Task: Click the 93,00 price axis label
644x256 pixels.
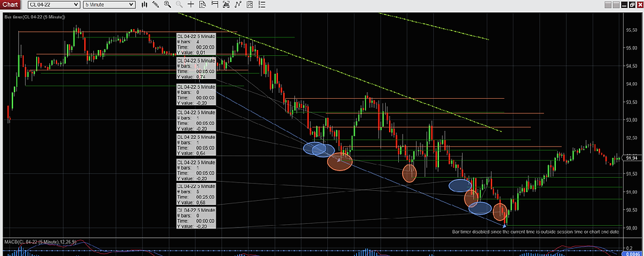Action: point(631,120)
